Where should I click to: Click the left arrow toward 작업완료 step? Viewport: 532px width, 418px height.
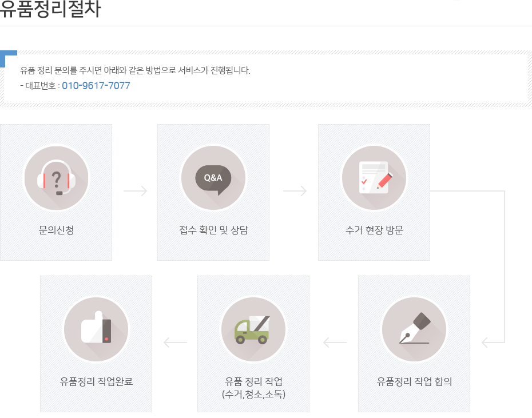175,343
